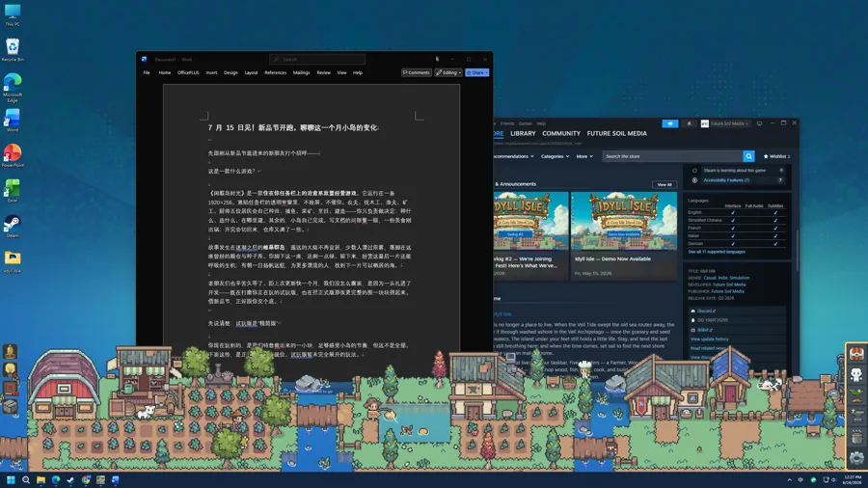
Task: Open File Explorer from the taskbar
Action: tap(41, 479)
